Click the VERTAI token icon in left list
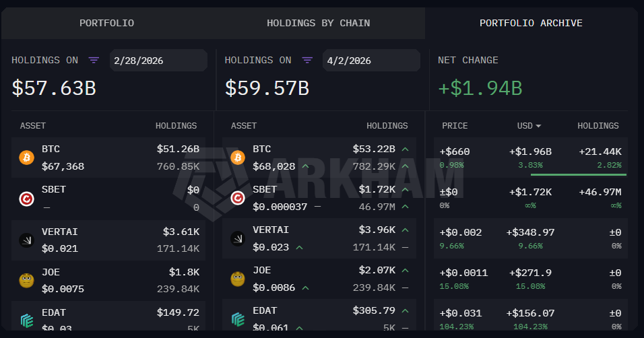This screenshot has height=338, width=644. tap(26, 239)
